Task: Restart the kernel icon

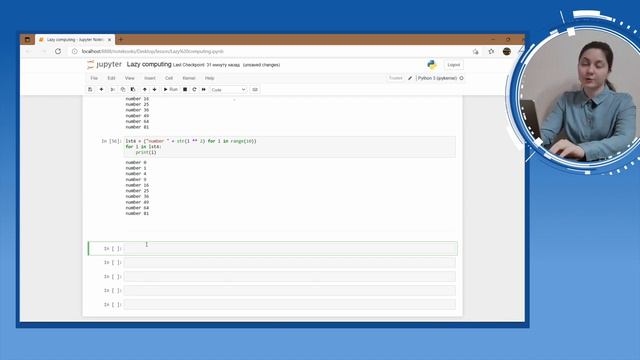Action: click(x=194, y=89)
